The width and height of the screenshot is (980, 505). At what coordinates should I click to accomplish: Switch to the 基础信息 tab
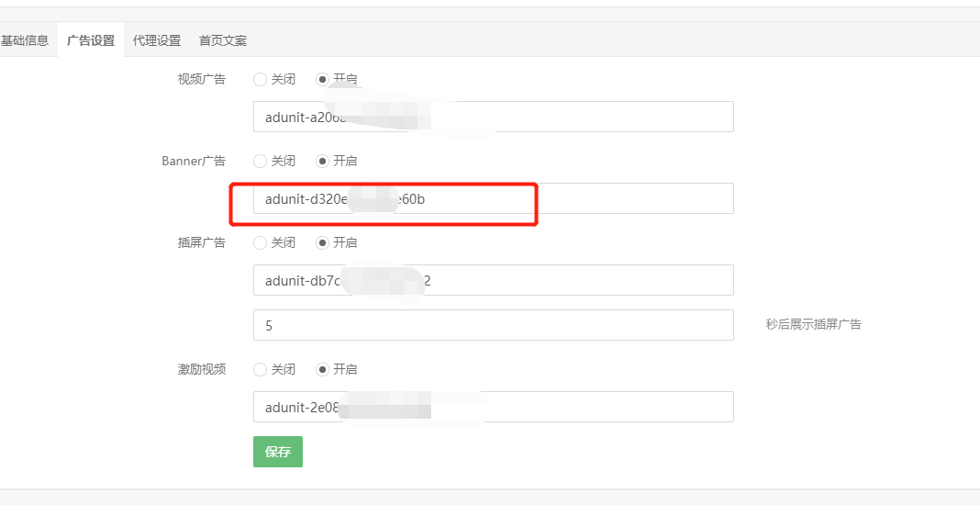click(25, 40)
